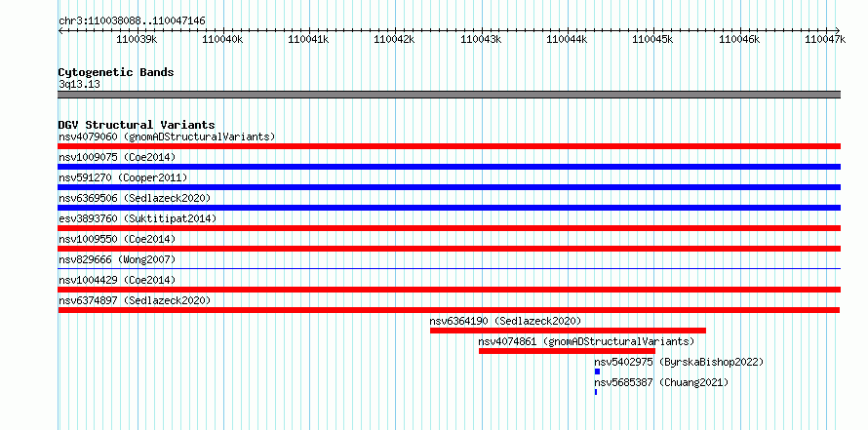Select thin blue nsv829666 line

(449, 268)
